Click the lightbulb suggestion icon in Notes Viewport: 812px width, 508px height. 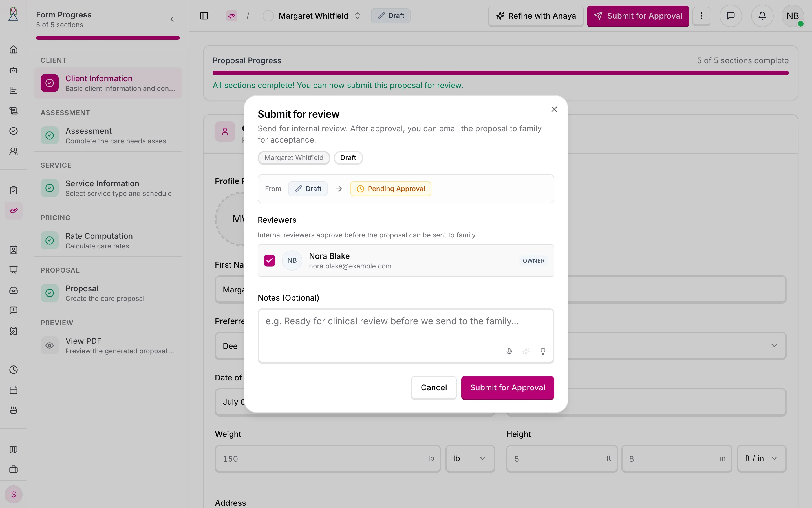pos(543,351)
